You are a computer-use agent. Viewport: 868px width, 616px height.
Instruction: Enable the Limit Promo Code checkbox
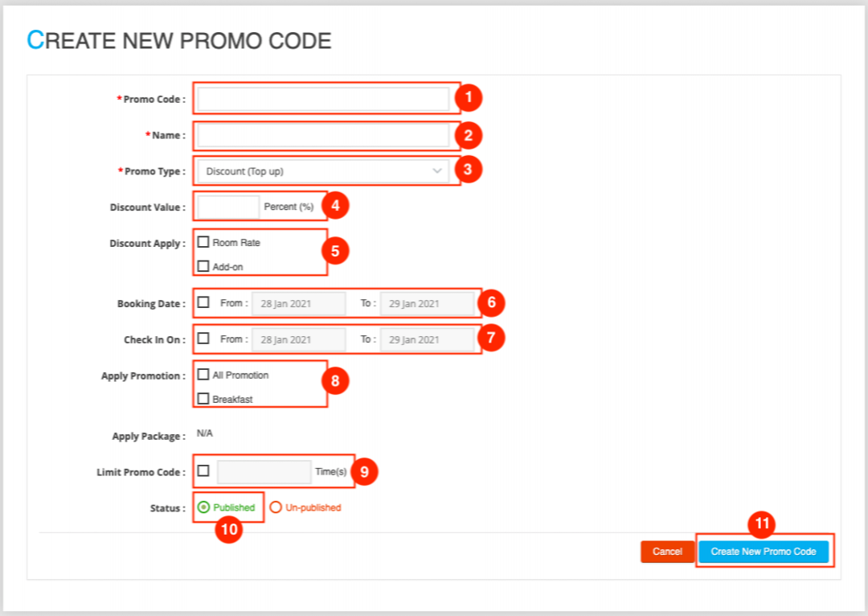203,470
